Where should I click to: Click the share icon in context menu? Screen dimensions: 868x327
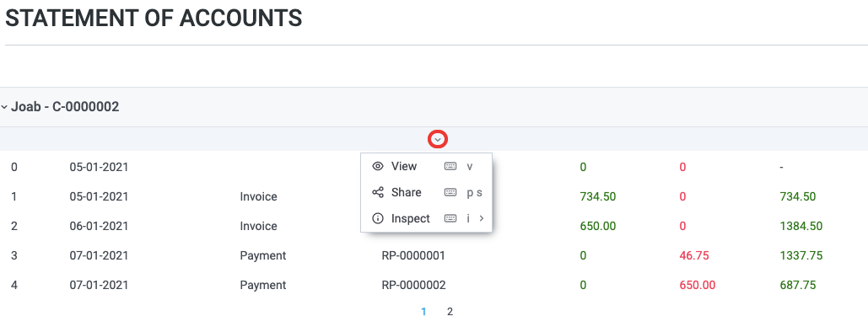378,192
